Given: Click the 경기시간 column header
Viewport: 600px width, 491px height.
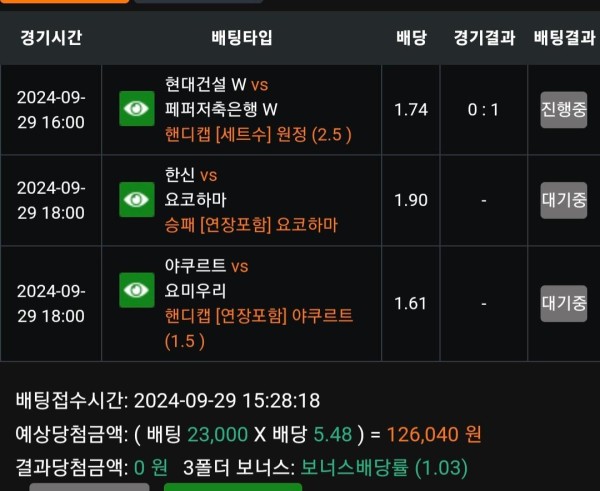Looking at the screenshot, I should [x=51, y=38].
